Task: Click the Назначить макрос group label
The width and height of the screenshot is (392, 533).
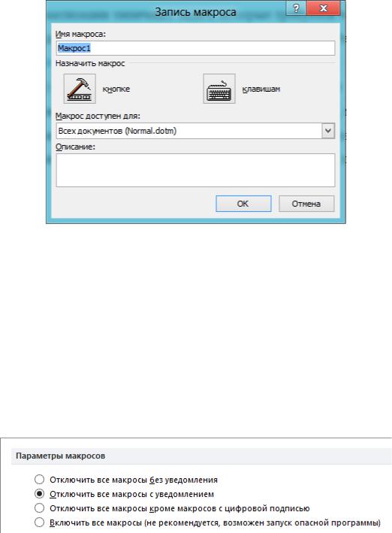Action: 90,63
